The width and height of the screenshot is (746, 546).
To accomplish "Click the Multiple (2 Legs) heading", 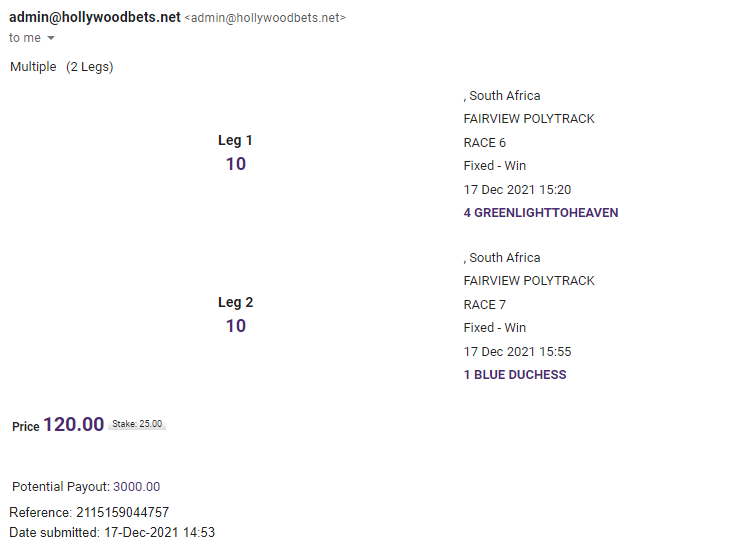I will (x=61, y=67).
